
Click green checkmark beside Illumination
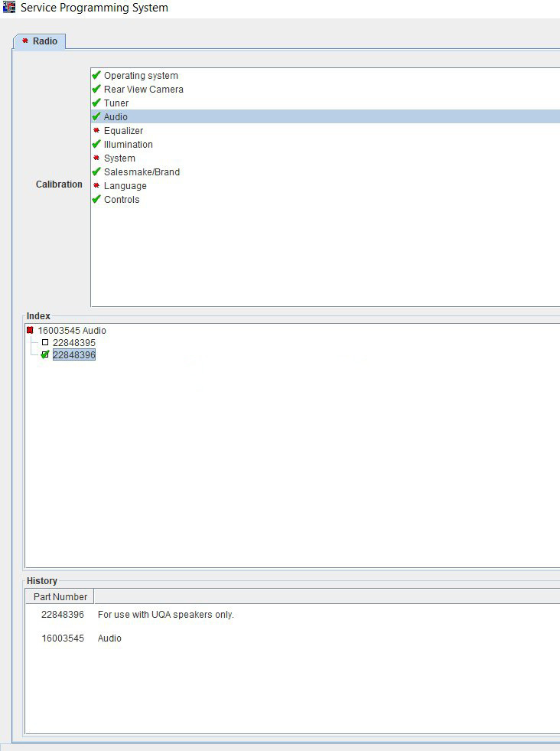pos(96,144)
